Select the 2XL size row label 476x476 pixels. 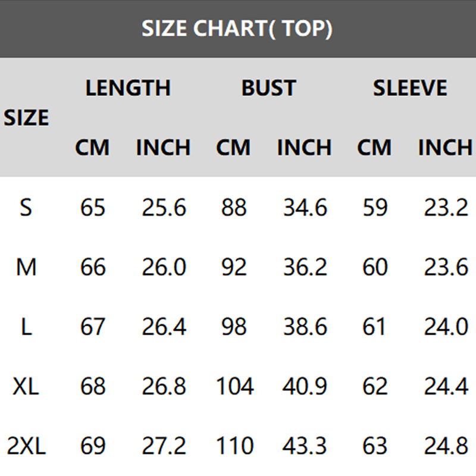[x=26, y=446]
